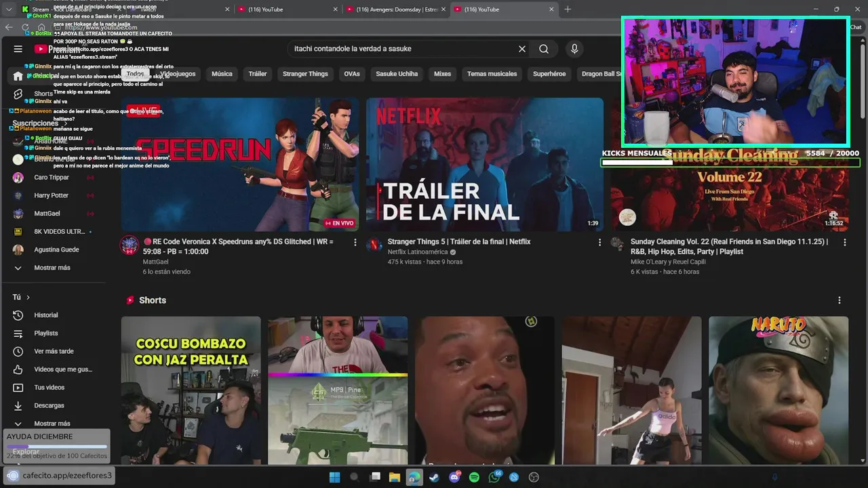The image size is (868, 488).
Task: Select the Superhéroe filter chip
Action: 549,74
